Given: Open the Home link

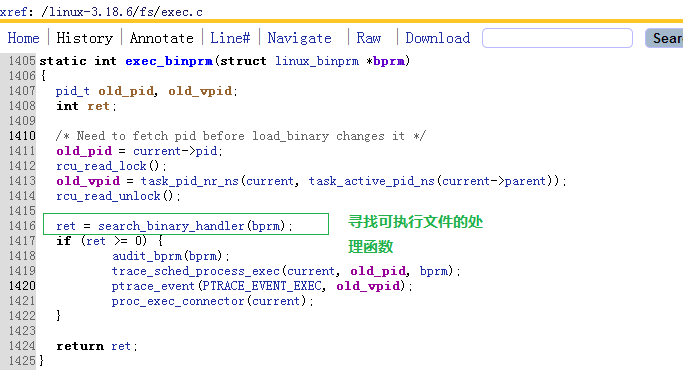Looking at the screenshot, I should (24, 38).
